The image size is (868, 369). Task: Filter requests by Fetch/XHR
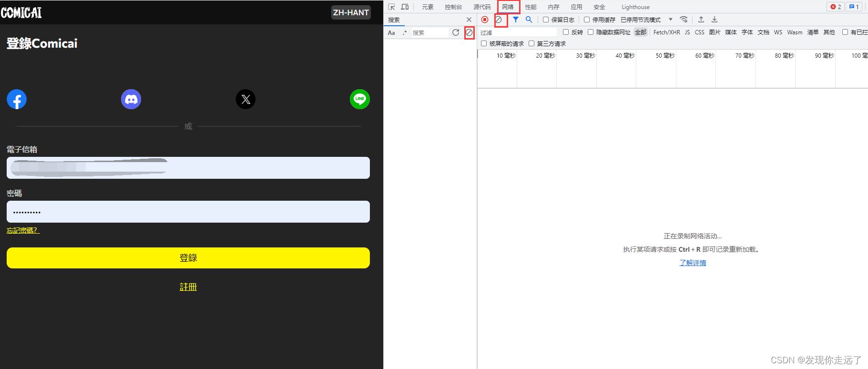click(x=666, y=32)
